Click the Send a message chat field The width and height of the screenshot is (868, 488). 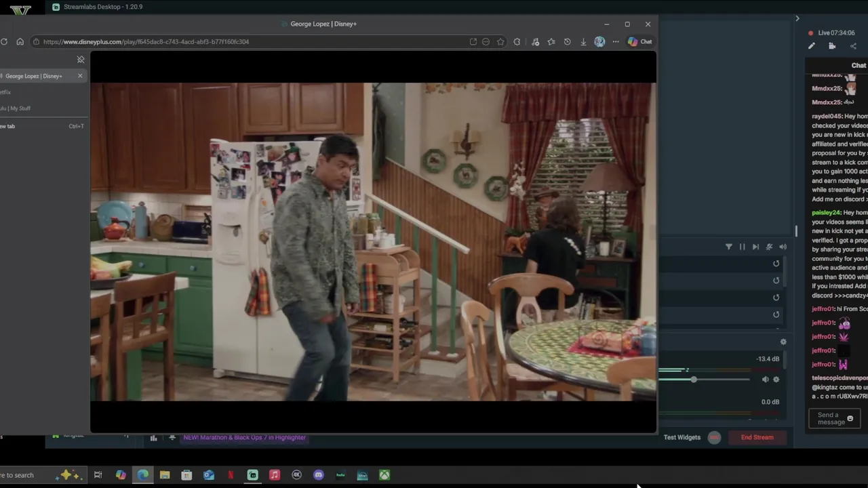[x=834, y=419]
